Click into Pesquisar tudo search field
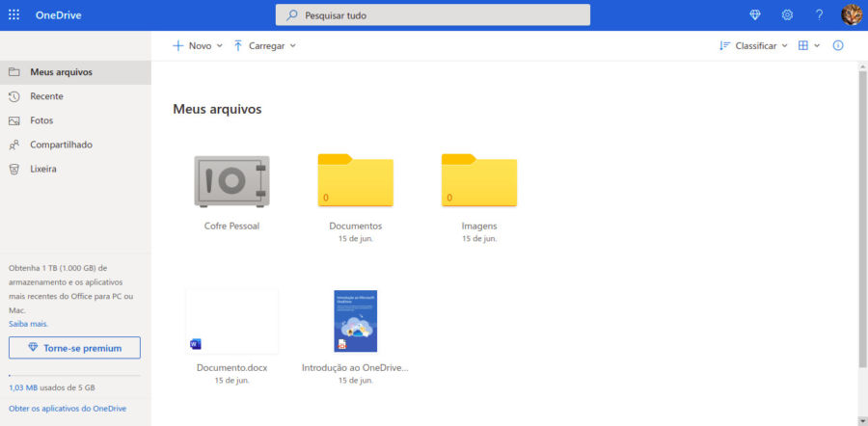The height and width of the screenshot is (426, 868). (433, 15)
